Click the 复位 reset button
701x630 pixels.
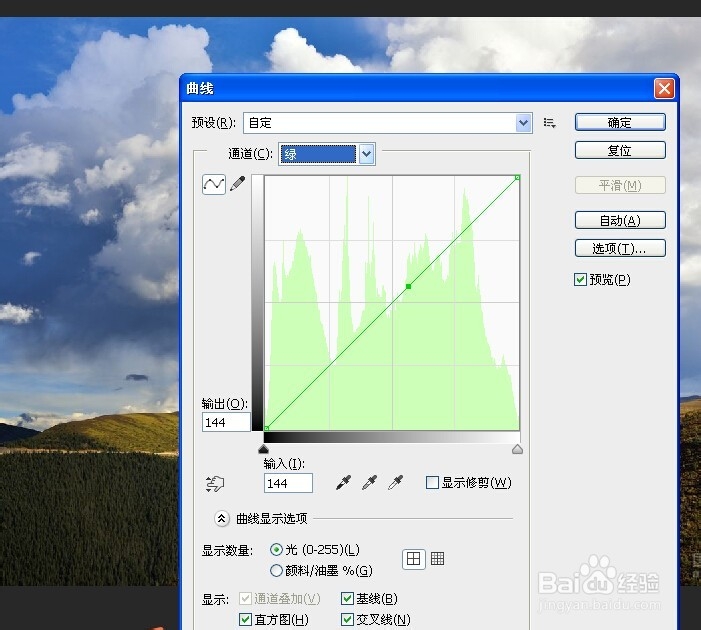point(620,150)
